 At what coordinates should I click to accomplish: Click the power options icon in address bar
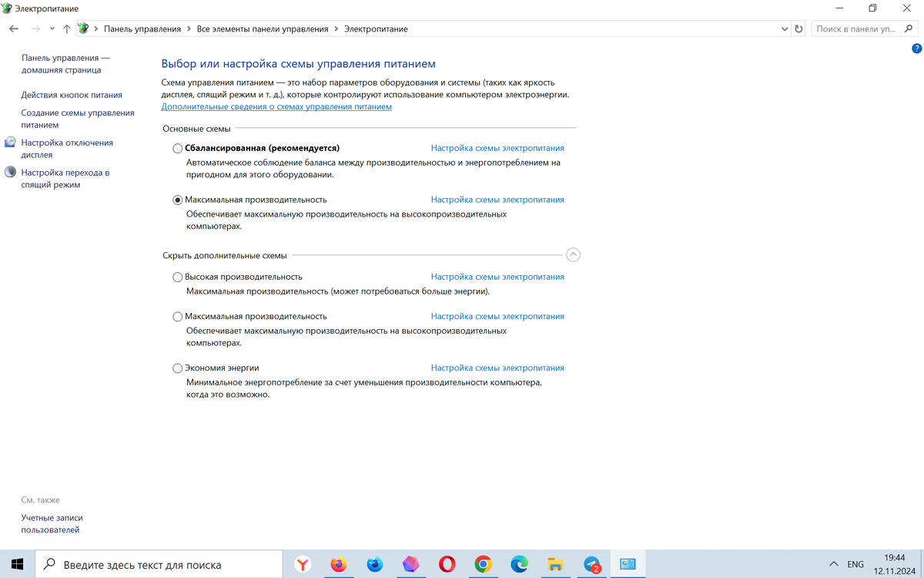coord(84,29)
